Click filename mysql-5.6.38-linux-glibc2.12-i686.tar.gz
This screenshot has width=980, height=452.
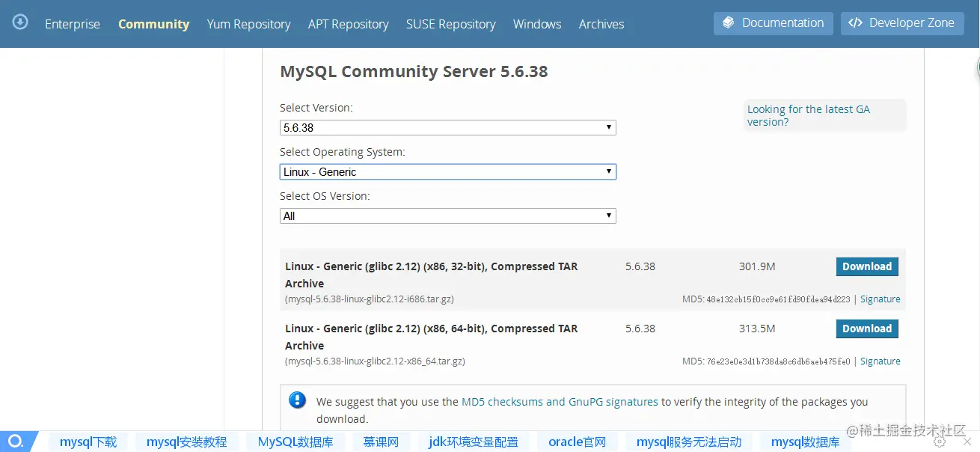tap(370, 299)
